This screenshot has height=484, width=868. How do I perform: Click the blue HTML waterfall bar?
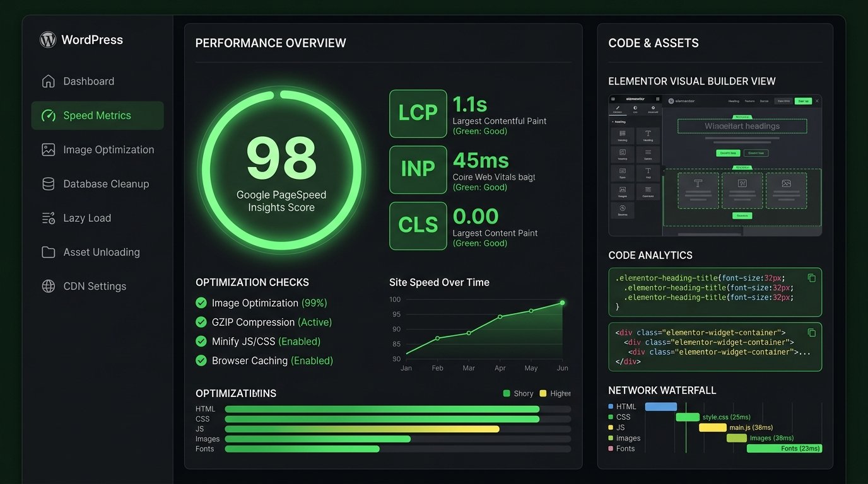click(x=660, y=406)
